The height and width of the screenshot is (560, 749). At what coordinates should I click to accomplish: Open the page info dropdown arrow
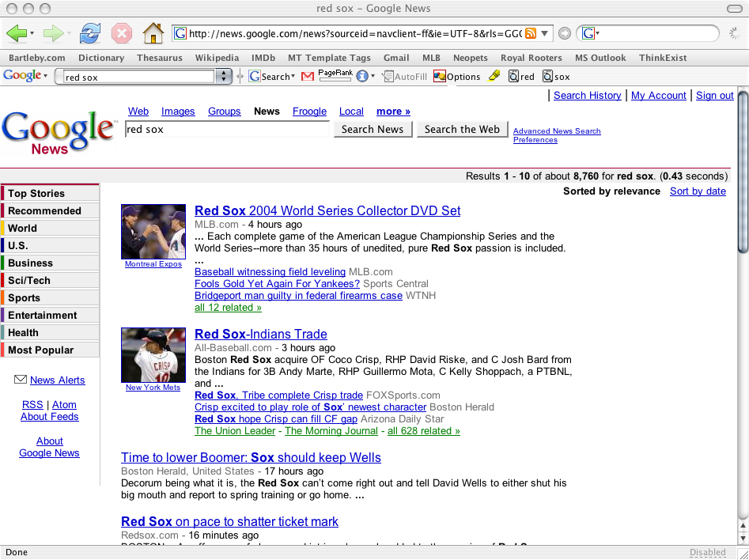[x=373, y=77]
